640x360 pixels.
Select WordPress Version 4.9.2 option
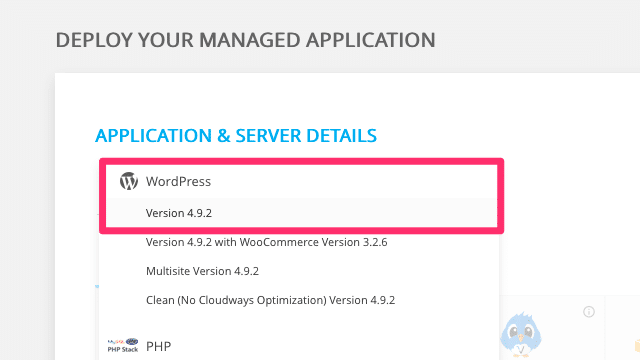(x=301, y=213)
